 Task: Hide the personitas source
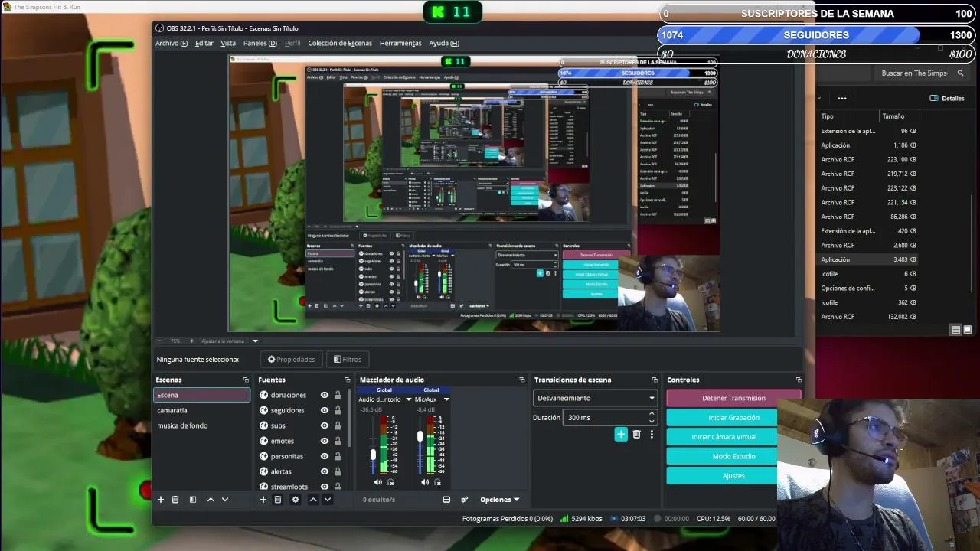point(325,456)
